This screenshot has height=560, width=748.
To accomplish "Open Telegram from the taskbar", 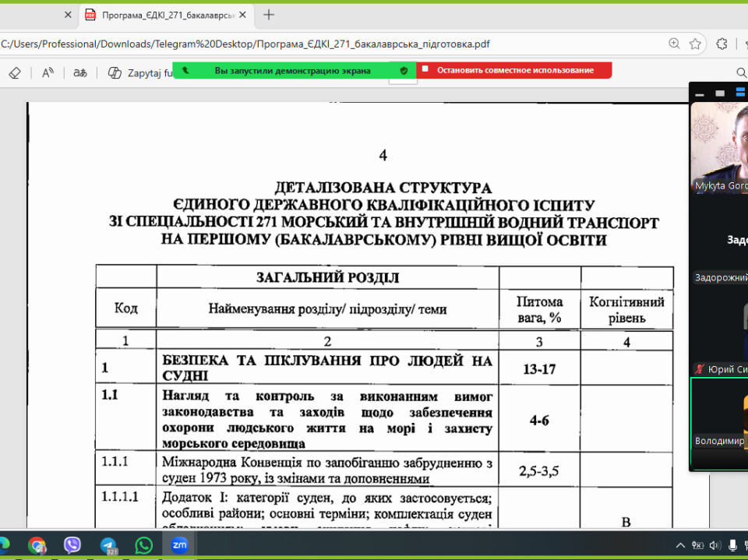I will tap(108, 544).
